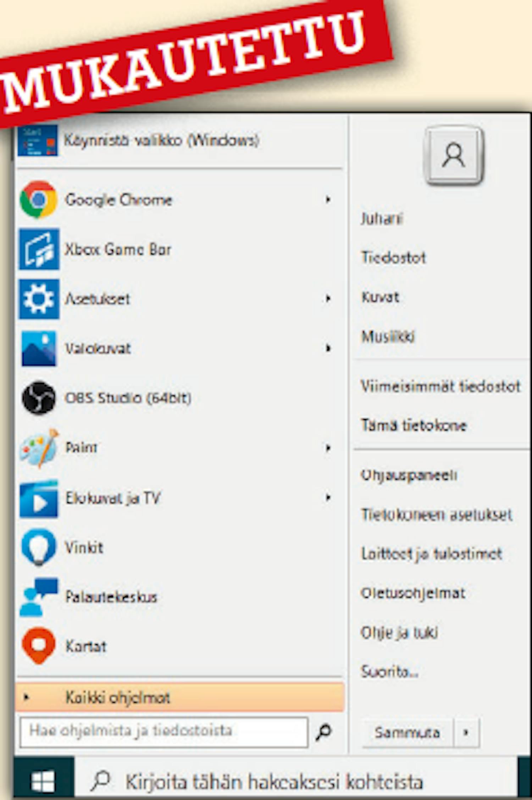
Task: Choose Oletusohjelmat
Action: click(x=413, y=593)
